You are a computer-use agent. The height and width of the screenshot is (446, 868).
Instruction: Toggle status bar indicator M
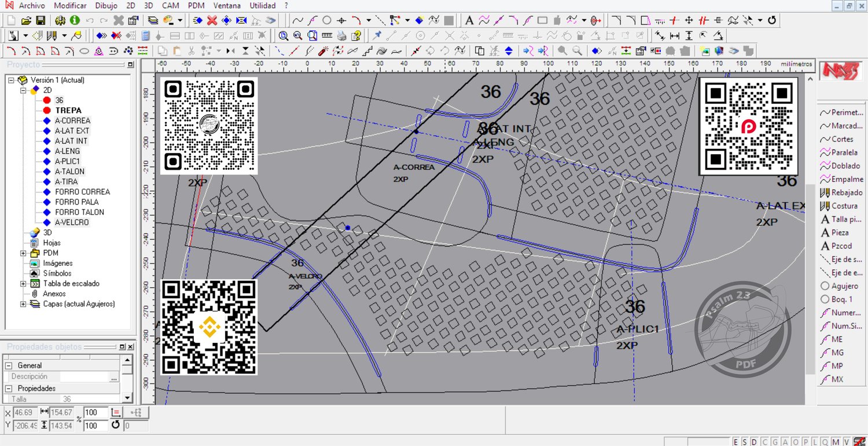click(x=837, y=442)
